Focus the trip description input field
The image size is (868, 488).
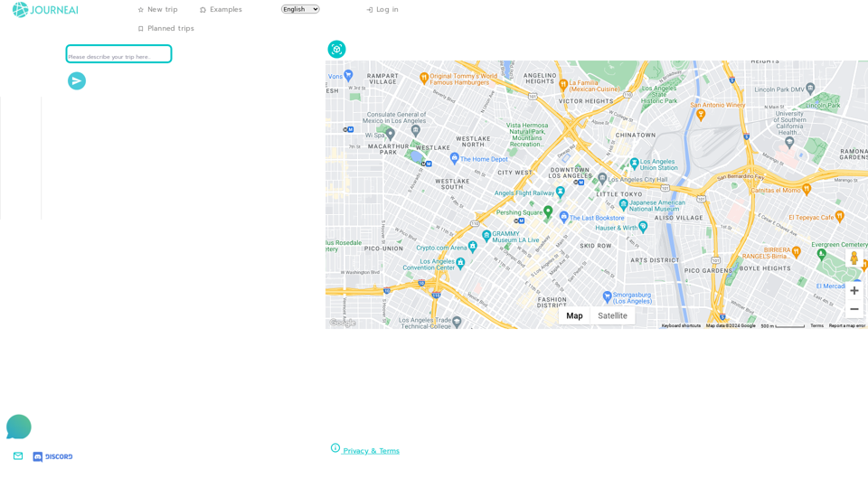118,54
